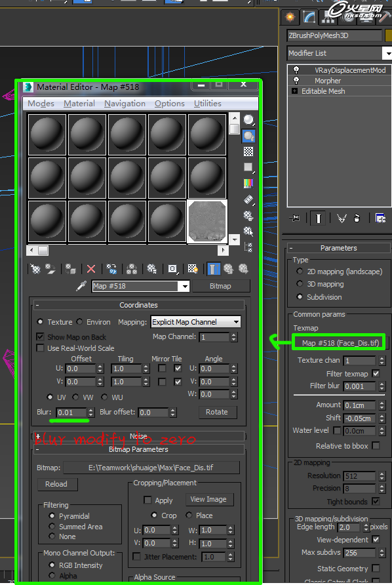Select the 3D mapping radio button
Viewport: 392px width, 585px height.
pyautogui.click(x=300, y=284)
